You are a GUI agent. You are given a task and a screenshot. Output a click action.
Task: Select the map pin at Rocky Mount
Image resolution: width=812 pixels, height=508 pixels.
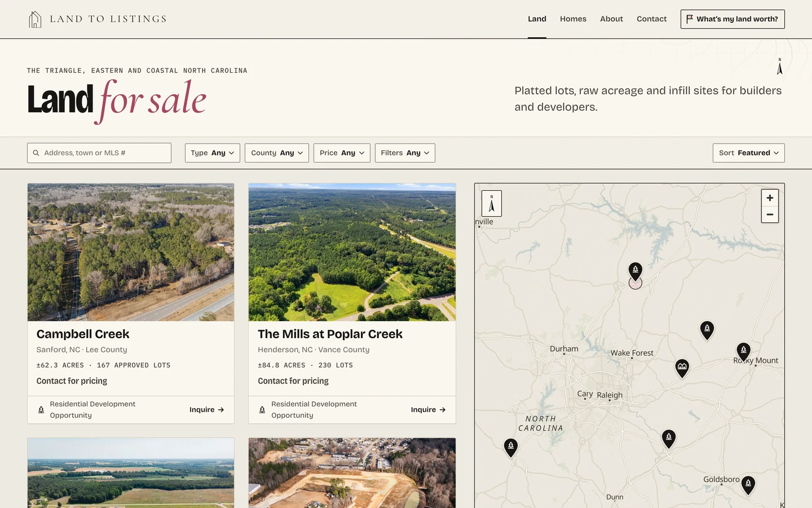744,352
